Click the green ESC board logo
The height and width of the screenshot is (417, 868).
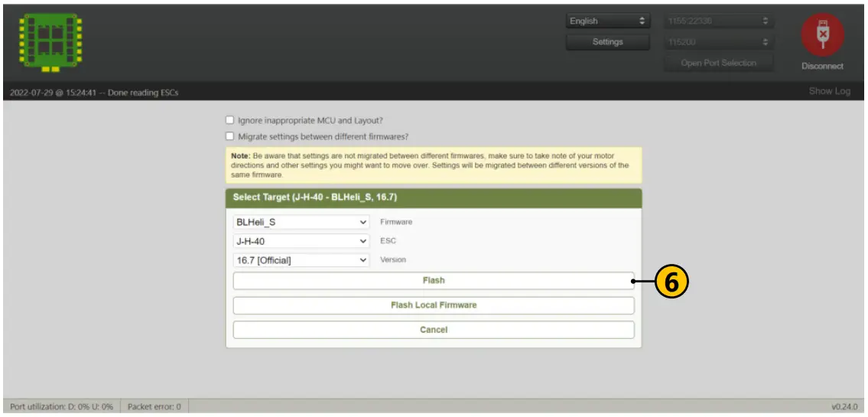coord(51,43)
